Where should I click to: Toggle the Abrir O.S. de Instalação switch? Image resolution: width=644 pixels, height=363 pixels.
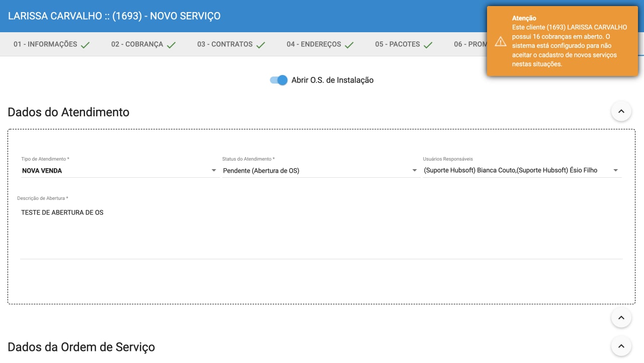279,80
